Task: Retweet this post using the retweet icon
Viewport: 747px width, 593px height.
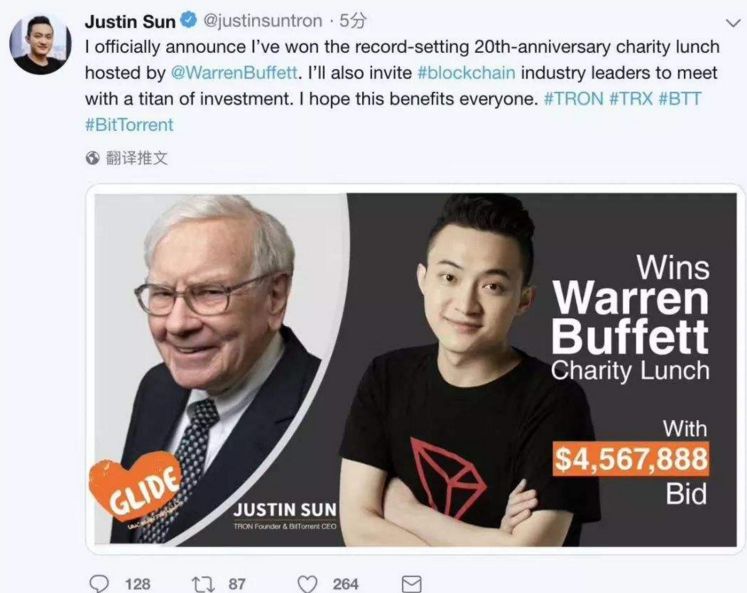Action: 204,584
